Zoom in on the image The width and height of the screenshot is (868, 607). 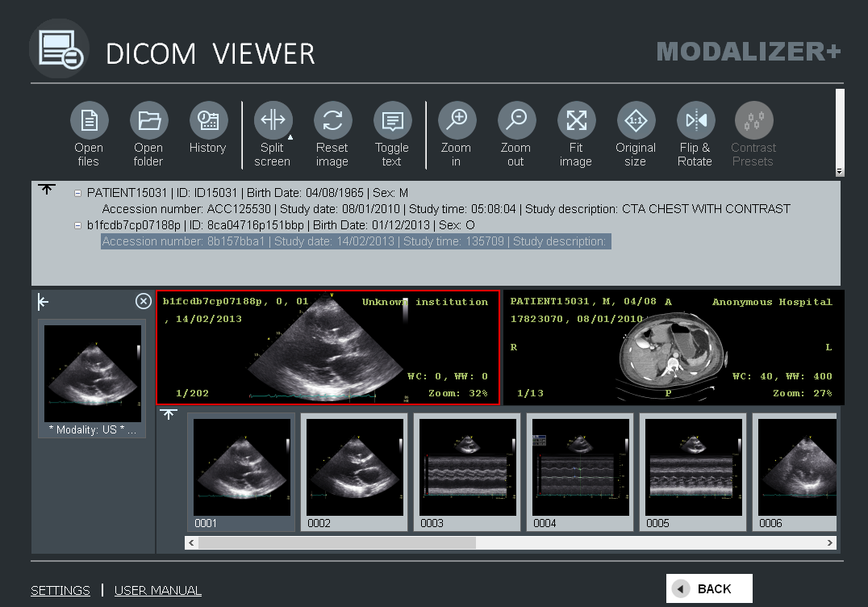pyautogui.click(x=457, y=121)
